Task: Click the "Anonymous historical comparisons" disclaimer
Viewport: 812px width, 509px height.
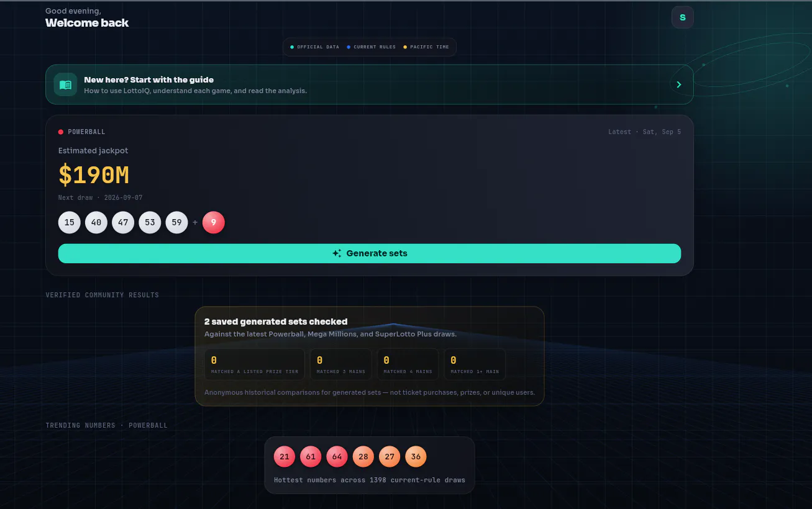Action: [x=370, y=392]
